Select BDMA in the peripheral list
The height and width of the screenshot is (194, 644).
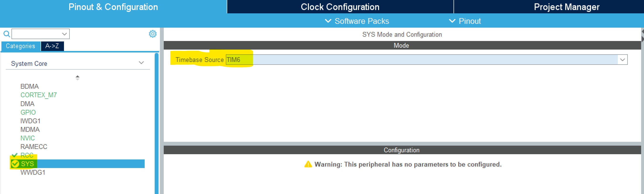tap(30, 86)
